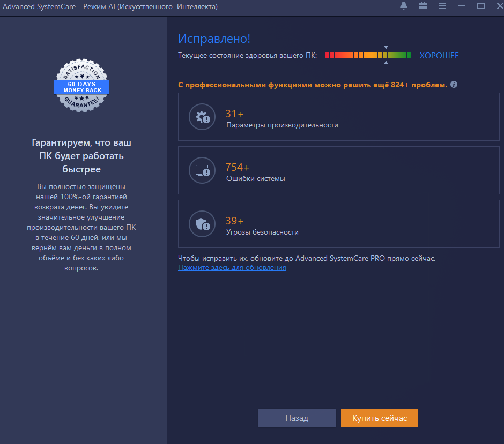
Task: Open the Ошибки системы card
Action: click(x=339, y=170)
